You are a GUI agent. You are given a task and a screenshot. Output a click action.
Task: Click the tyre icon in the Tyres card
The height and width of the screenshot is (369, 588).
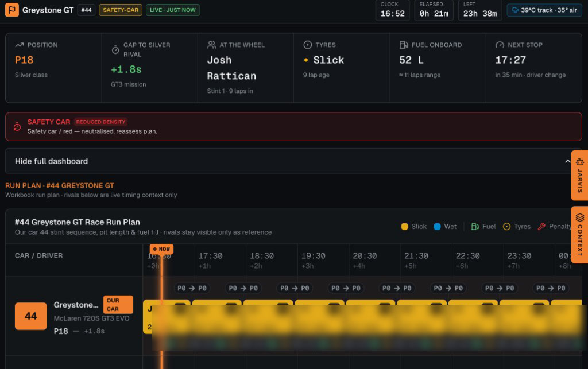coord(308,45)
